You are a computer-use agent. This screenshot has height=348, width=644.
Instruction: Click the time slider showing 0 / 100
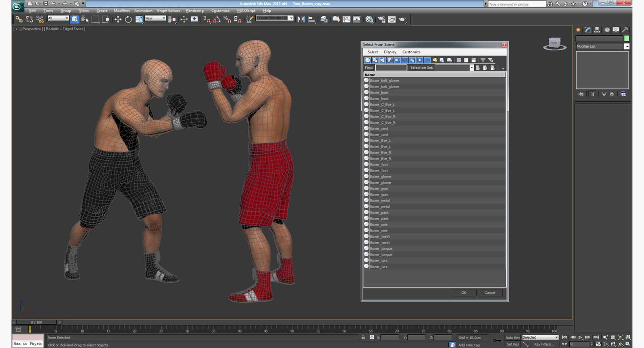click(37, 322)
